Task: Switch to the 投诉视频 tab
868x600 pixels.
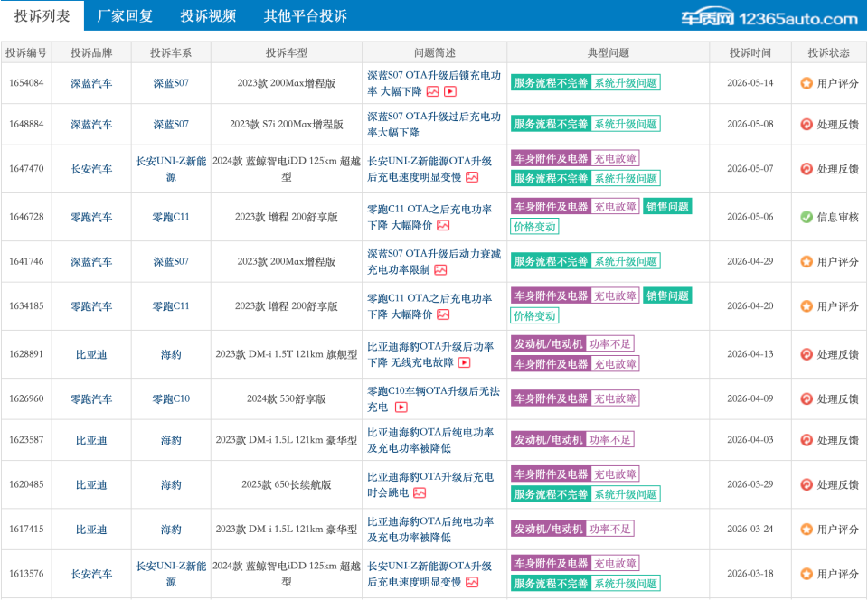Action: click(208, 16)
